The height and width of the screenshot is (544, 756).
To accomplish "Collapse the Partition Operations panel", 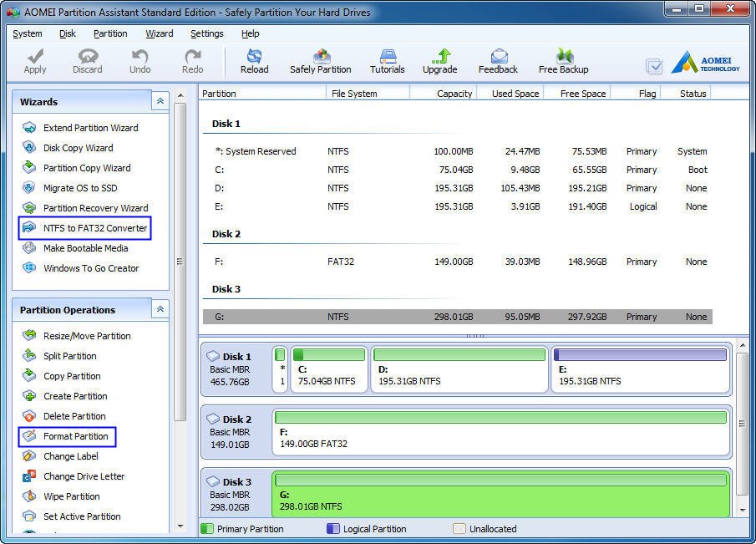I will pos(160,309).
